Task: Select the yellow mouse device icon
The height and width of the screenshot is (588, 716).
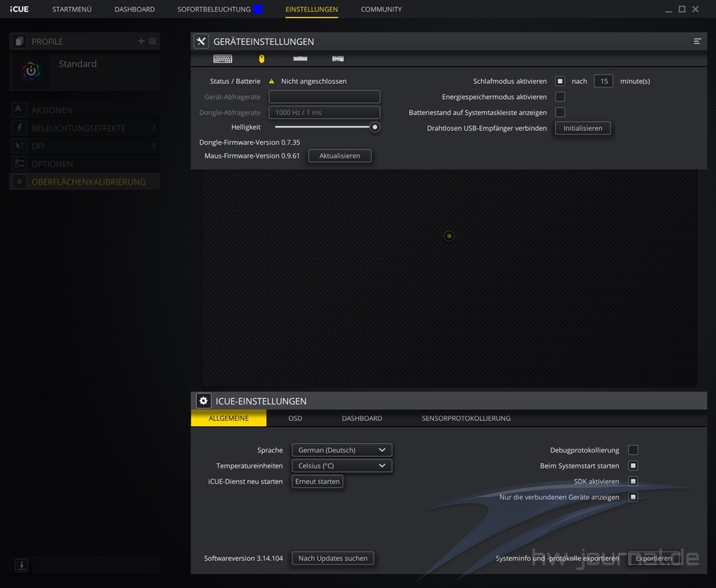Action: tap(261, 59)
